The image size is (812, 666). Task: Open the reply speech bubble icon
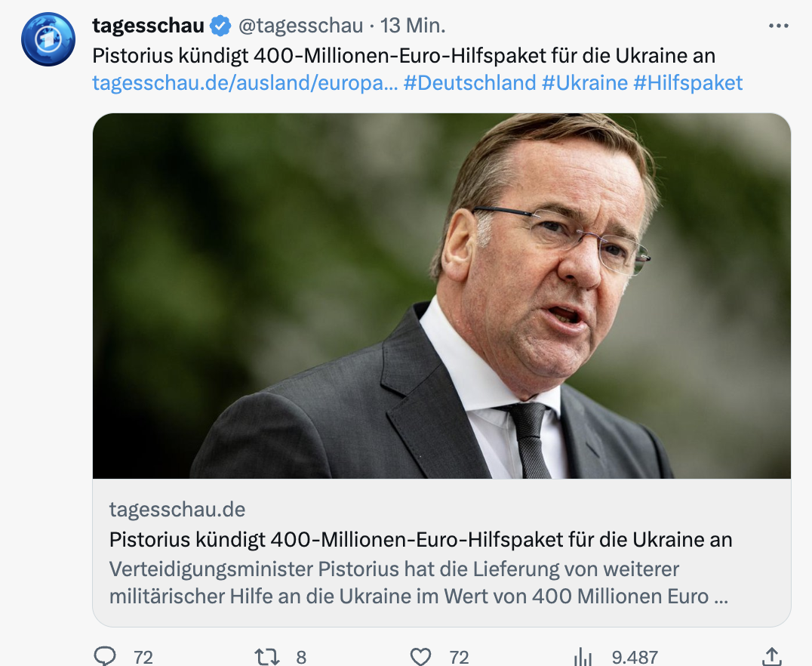106,656
